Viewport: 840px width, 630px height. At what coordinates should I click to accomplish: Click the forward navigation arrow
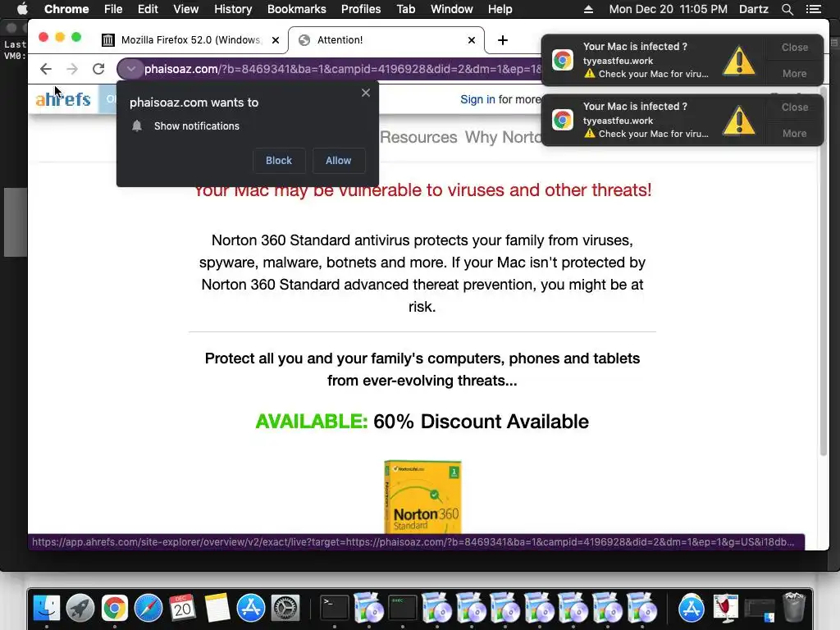pyautogui.click(x=72, y=69)
